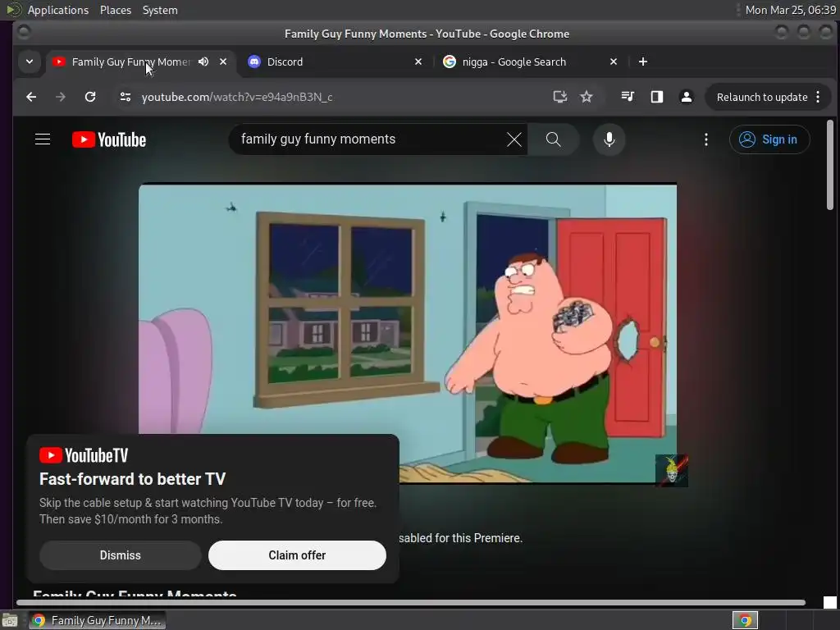Viewport: 840px width, 630px height.
Task: Open the YouTube guide hamburger menu
Action: click(43, 139)
